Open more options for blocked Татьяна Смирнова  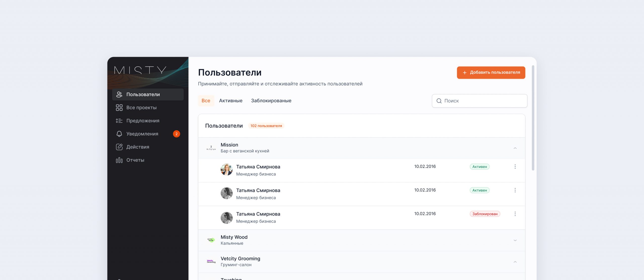[x=515, y=214]
